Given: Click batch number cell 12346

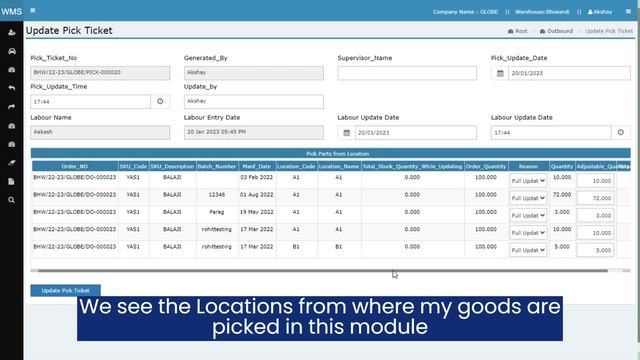Looking at the screenshot, I should coord(217,195).
